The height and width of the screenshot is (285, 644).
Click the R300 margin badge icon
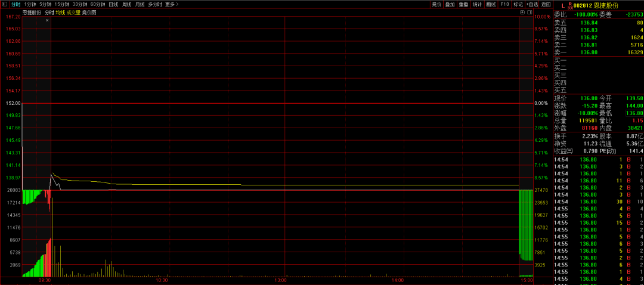click(569, 5)
